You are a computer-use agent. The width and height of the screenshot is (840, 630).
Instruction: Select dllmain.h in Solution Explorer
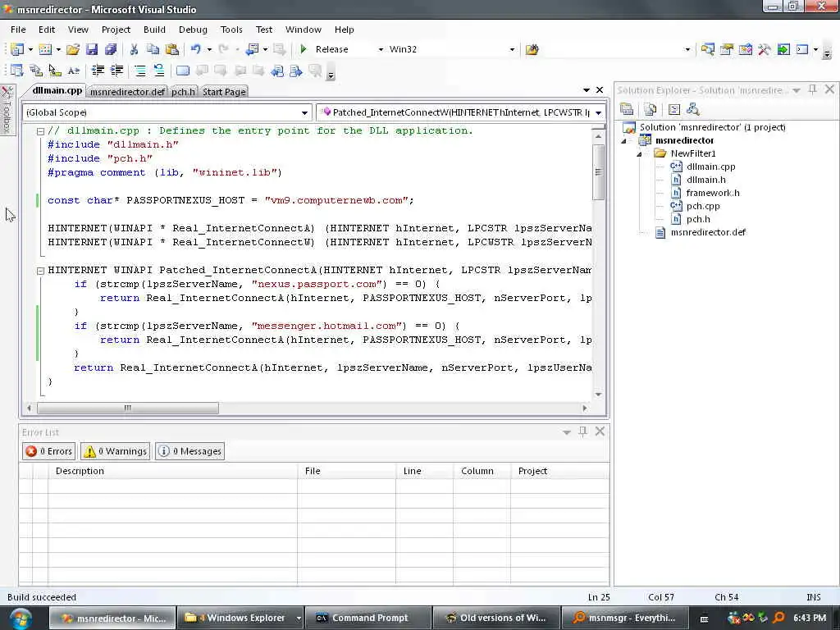tap(705, 180)
